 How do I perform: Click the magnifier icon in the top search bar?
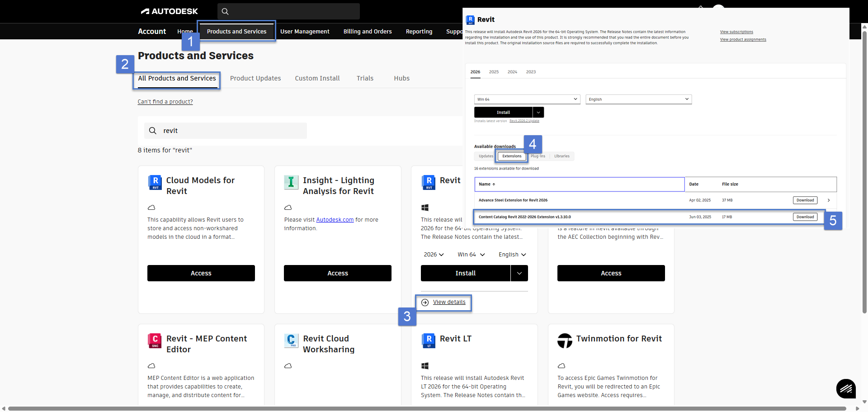225,11
